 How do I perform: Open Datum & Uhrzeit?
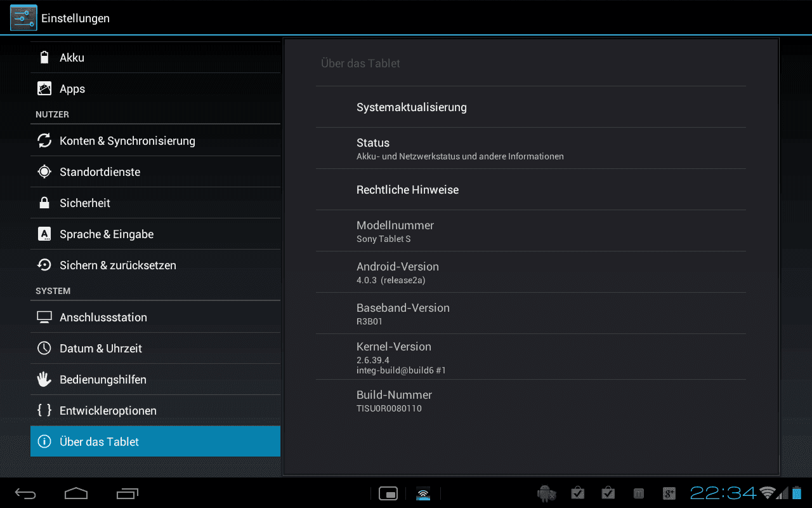tap(155, 349)
